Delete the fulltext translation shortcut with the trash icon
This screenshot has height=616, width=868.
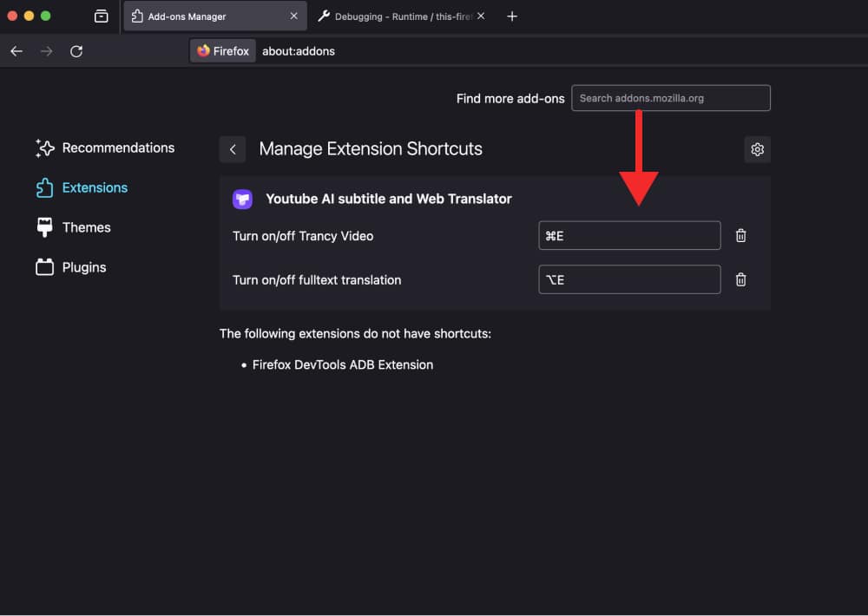point(740,279)
